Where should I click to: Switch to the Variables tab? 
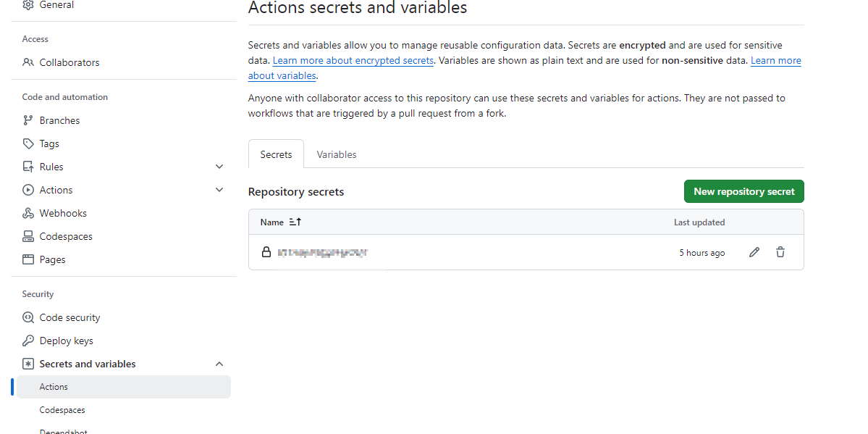pos(337,154)
